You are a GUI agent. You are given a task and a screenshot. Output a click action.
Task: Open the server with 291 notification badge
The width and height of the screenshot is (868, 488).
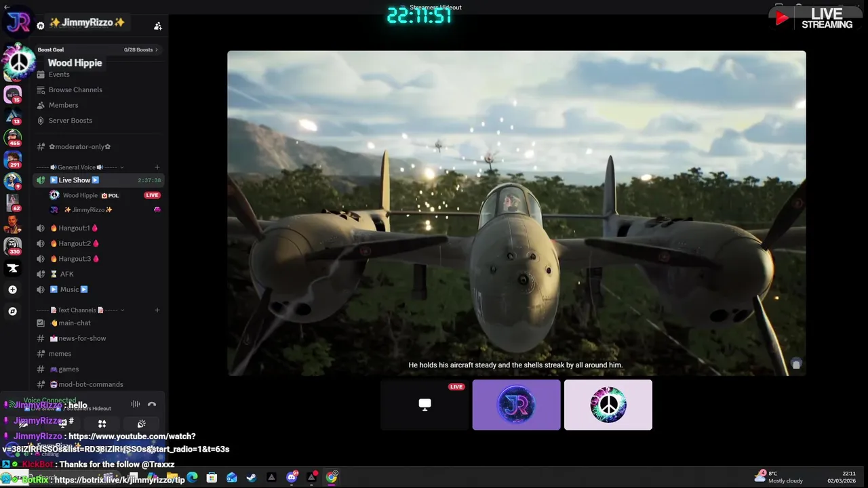tap(13, 159)
